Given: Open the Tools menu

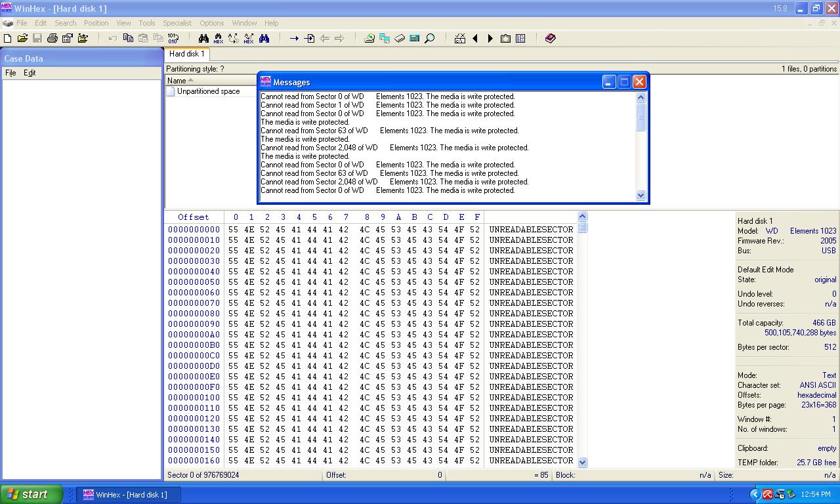Looking at the screenshot, I should point(147,23).
